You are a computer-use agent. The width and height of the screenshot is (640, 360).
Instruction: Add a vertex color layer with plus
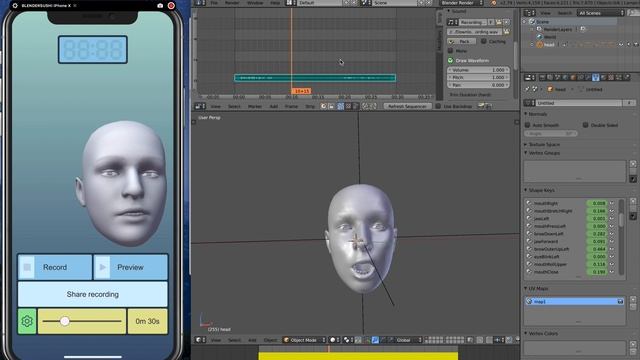tap(633, 344)
